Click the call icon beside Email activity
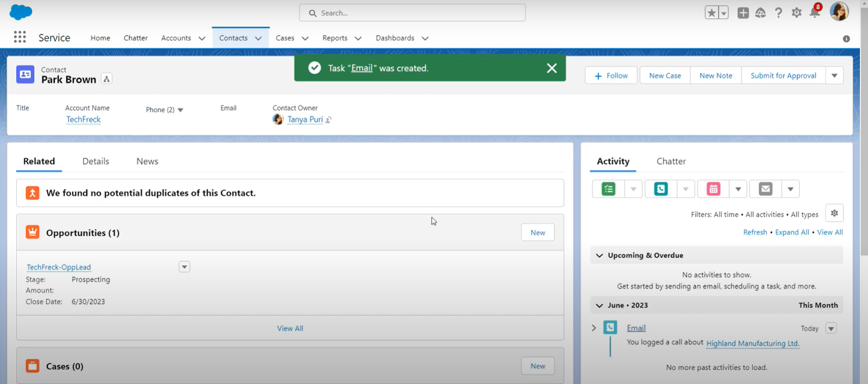Image resolution: width=868 pixels, height=384 pixels. (610, 328)
